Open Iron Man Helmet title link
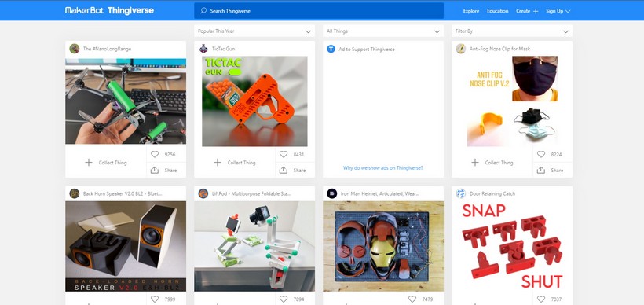This screenshot has width=644, height=305. pyautogui.click(x=380, y=193)
